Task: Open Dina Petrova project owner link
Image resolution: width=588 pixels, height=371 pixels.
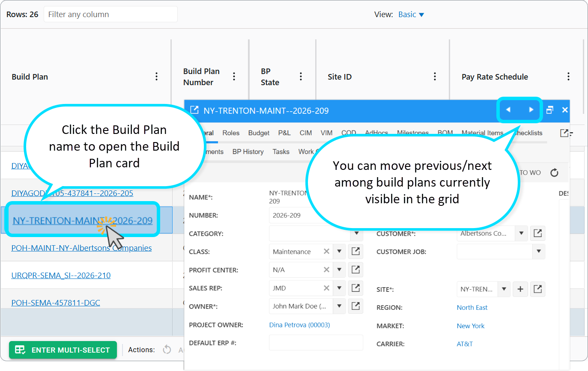Action: pos(299,325)
